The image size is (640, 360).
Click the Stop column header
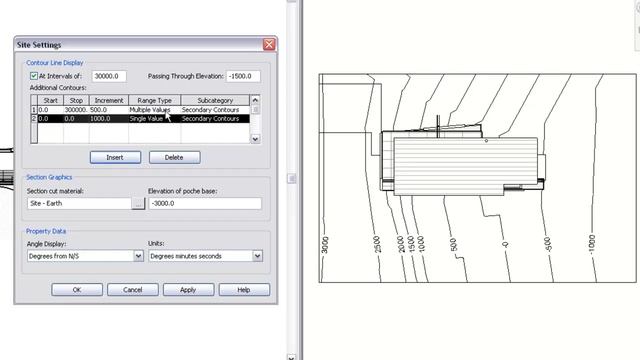[x=76, y=100]
